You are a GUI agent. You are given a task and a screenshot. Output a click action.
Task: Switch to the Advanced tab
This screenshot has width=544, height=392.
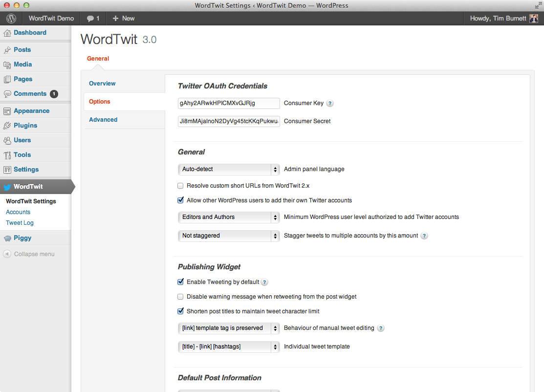(103, 120)
